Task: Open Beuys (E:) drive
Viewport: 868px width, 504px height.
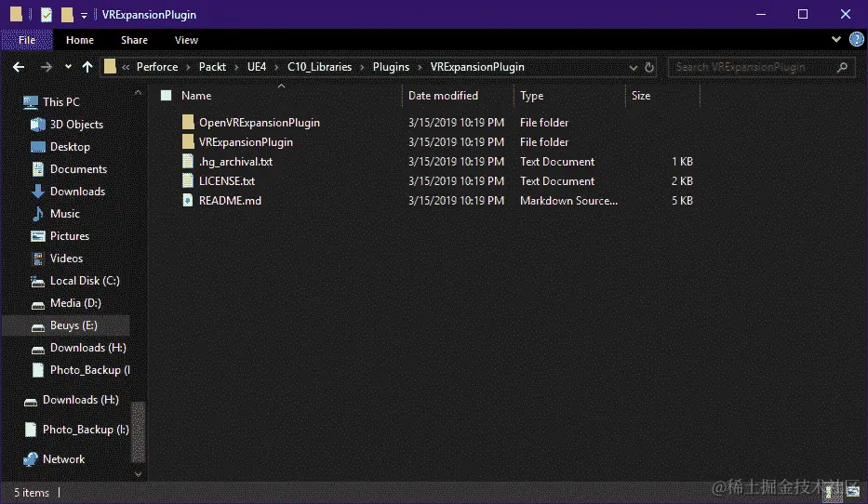Action: pyautogui.click(x=73, y=325)
